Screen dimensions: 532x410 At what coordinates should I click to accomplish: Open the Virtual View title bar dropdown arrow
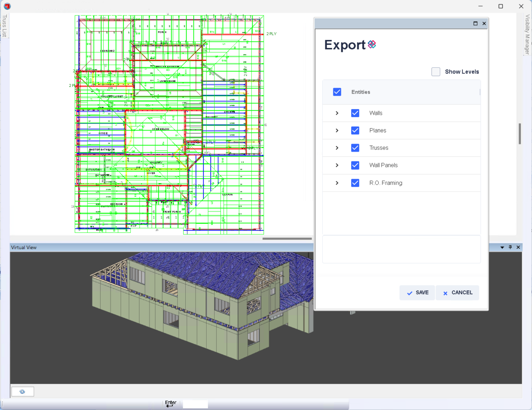tap(502, 247)
